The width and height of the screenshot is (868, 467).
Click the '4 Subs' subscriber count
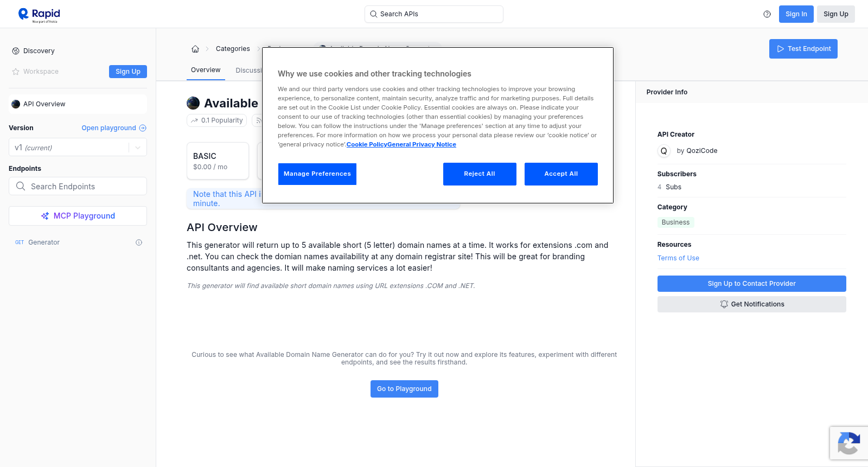(x=669, y=187)
